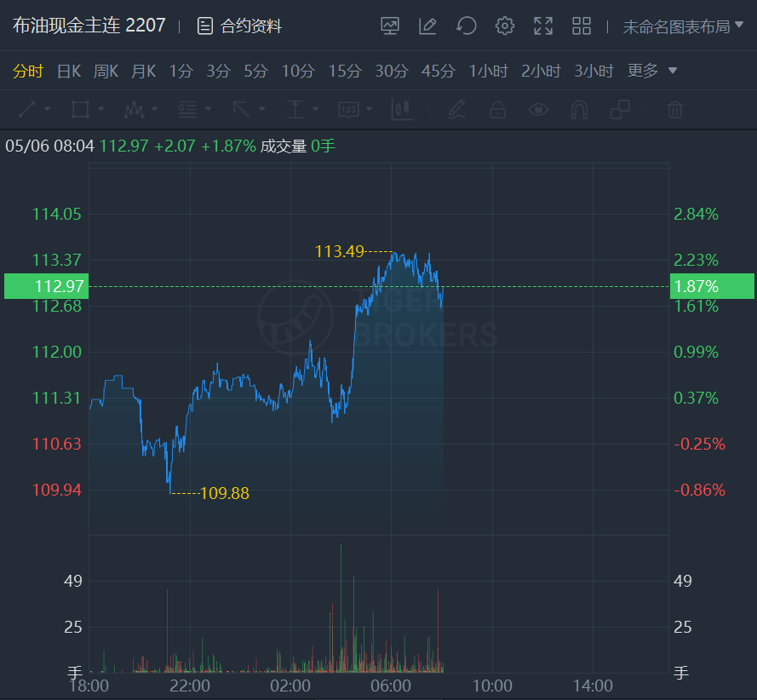The width and height of the screenshot is (757, 700).
Task: Toggle the magnet snap mode
Action: click(x=579, y=110)
